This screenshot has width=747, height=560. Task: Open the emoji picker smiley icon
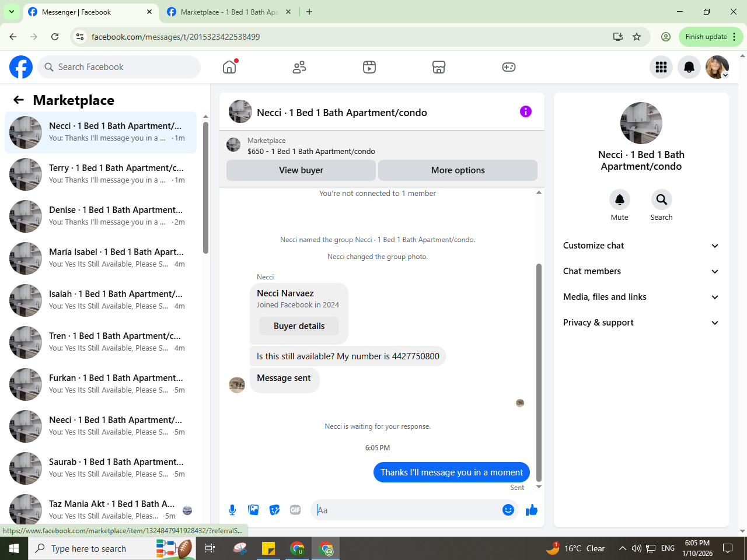508,510
